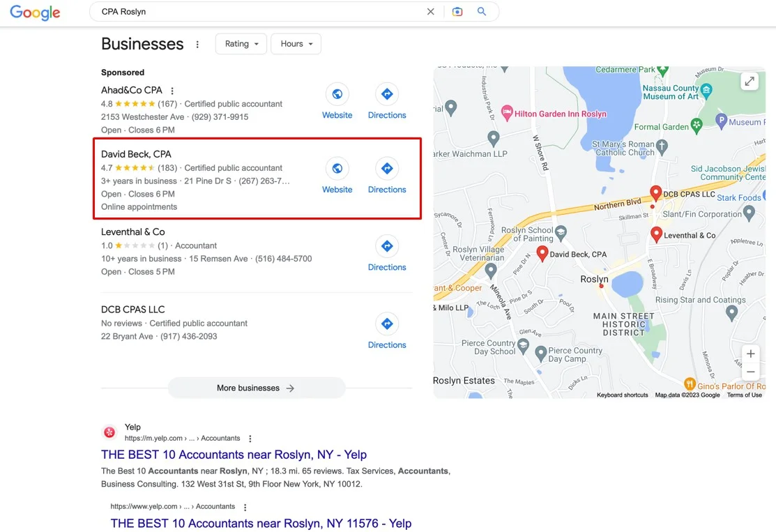The width and height of the screenshot is (776, 532).
Task: Get directions to Leventhal & Co
Action: (x=387, y=246)
